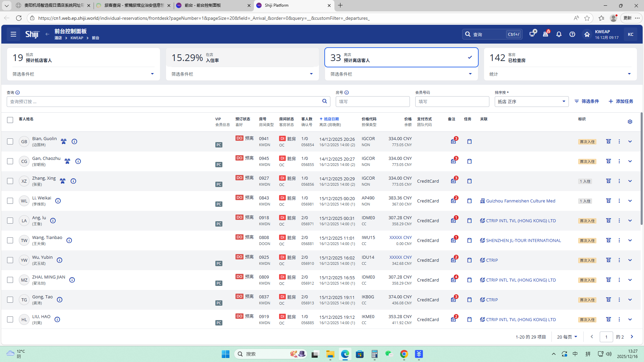Open Guizhou Fanmeishen Culture Med link

(x=520, y=201)
